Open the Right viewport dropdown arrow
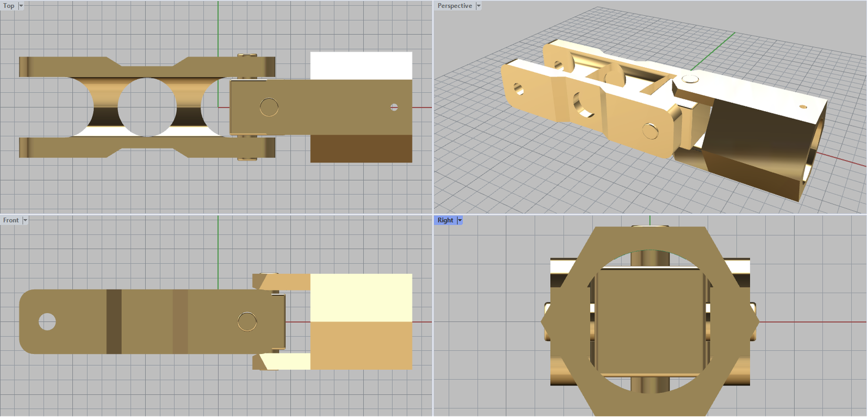The image size is (868, 419). tap(460, 220)
